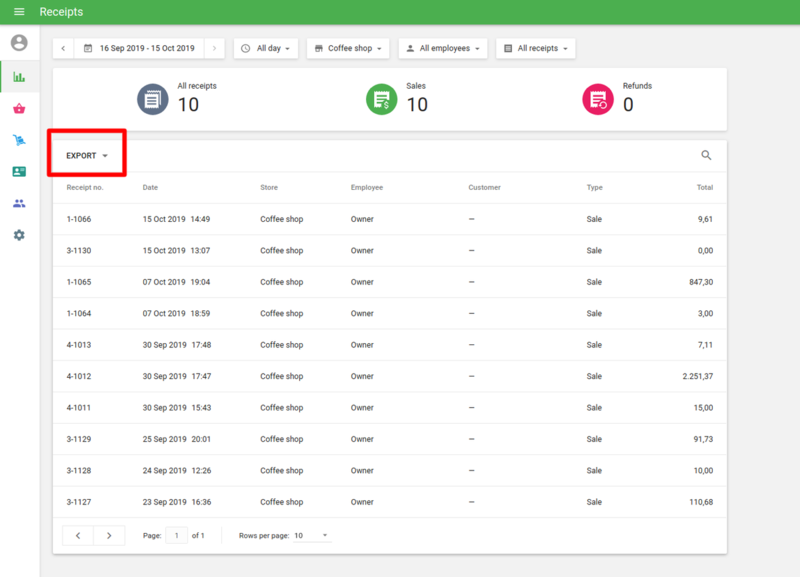Go to previous date period arrow
This screenshot has width=800, height=577.
(x=63, y=48)
